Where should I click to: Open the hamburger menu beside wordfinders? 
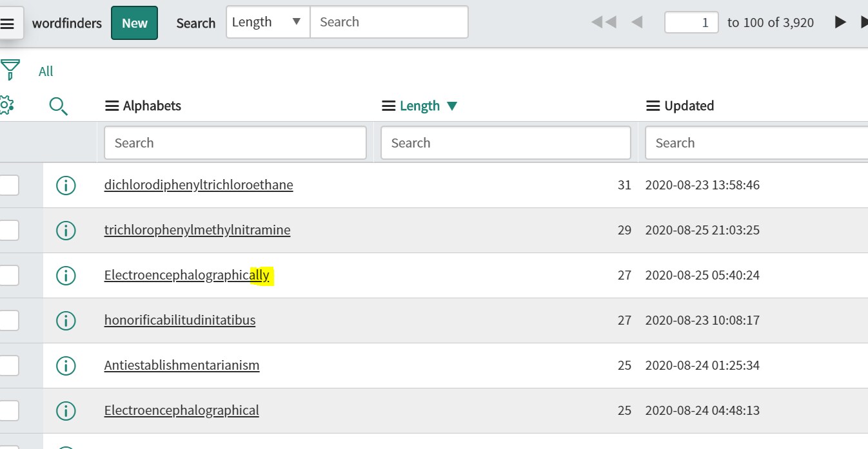[8, 23]
